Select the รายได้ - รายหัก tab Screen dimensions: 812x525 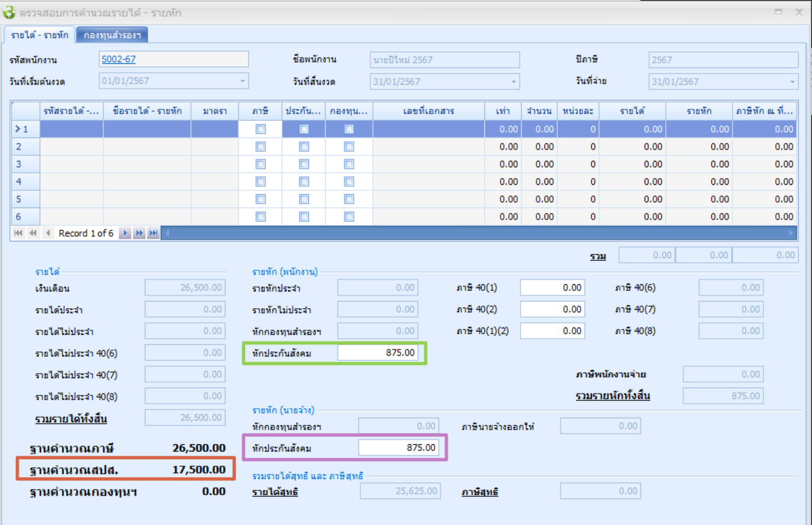39,35
